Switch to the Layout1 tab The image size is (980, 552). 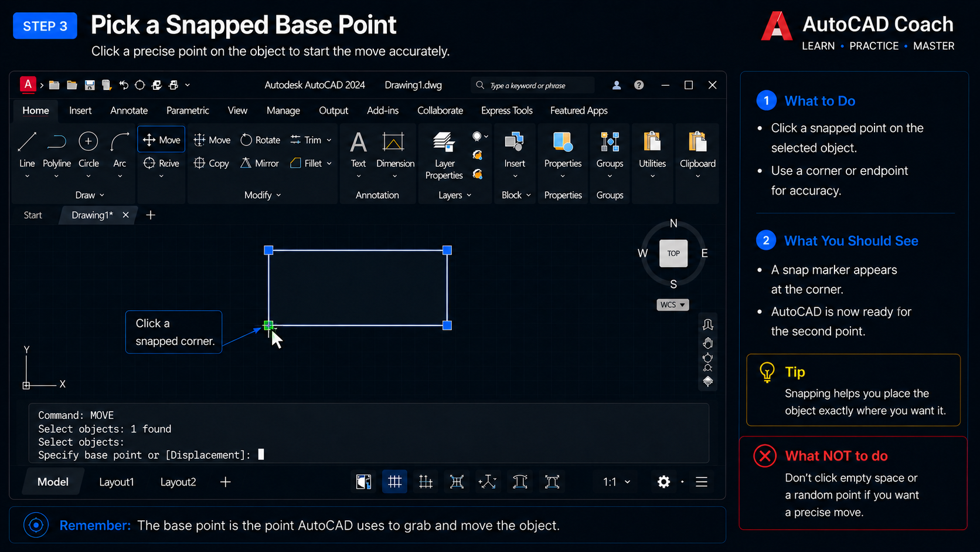click(x=117, y=482)
